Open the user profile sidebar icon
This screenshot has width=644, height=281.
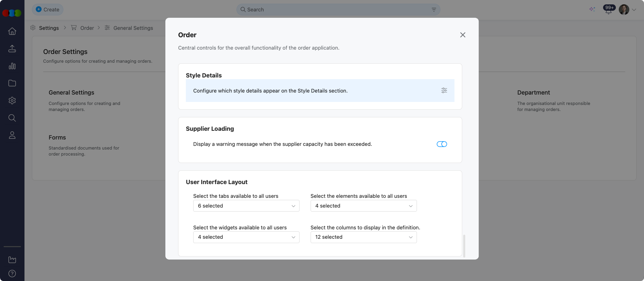(12, 135)
